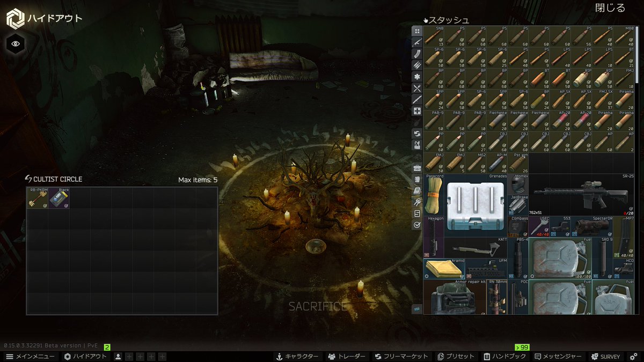Select the M80 ammo stack in stash
Screen dimensions: 644x362
click(624, 36)
